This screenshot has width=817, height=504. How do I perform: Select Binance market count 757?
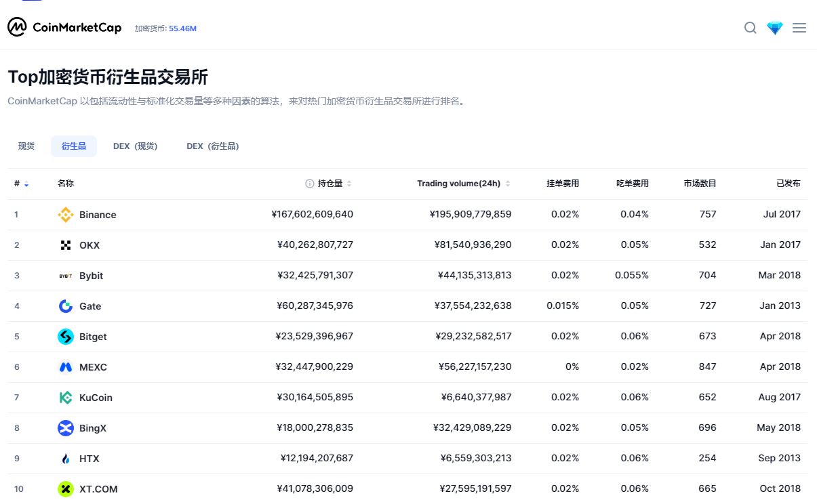(x=708, y=214)
